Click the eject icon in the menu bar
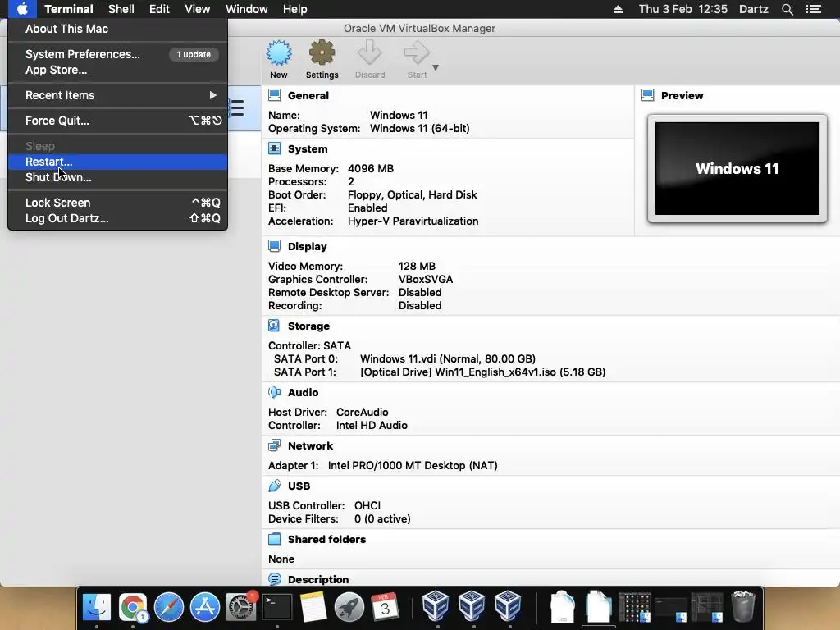Image resolution: width=840 pixels, height=630 pixels. click(x=618, y=9)
